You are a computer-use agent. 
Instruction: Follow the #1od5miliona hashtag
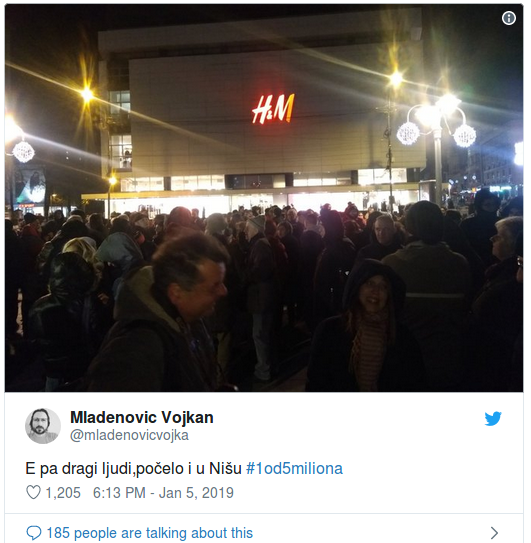[x=294, y=468]
